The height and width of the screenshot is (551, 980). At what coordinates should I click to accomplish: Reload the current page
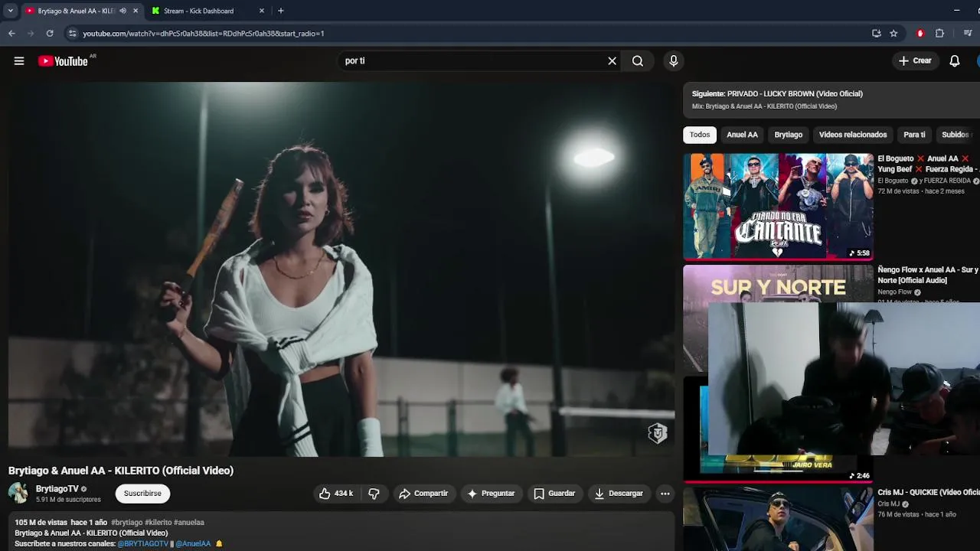coord(50,34)
